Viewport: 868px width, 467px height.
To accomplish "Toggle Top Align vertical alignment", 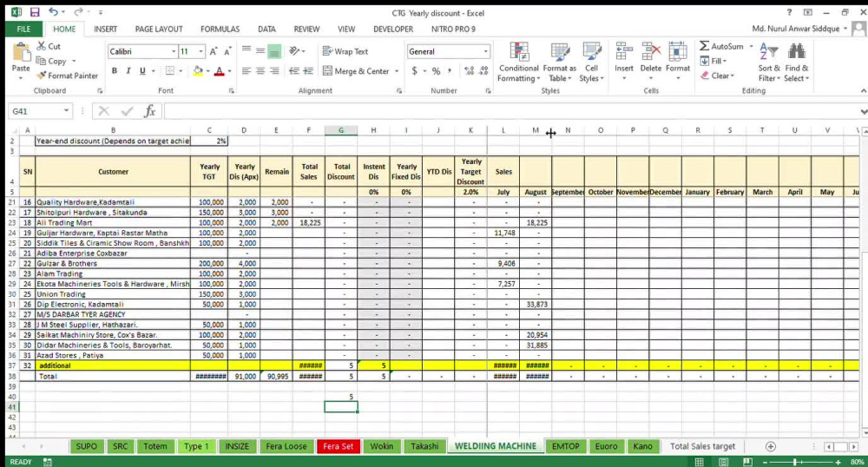I will pyautogui.click(x=247, y=51).
